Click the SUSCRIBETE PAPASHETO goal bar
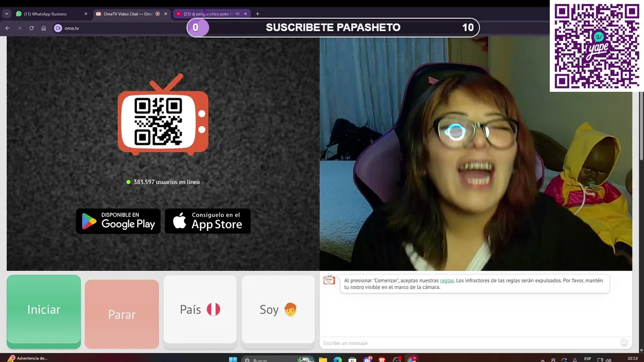 (333, 28)
